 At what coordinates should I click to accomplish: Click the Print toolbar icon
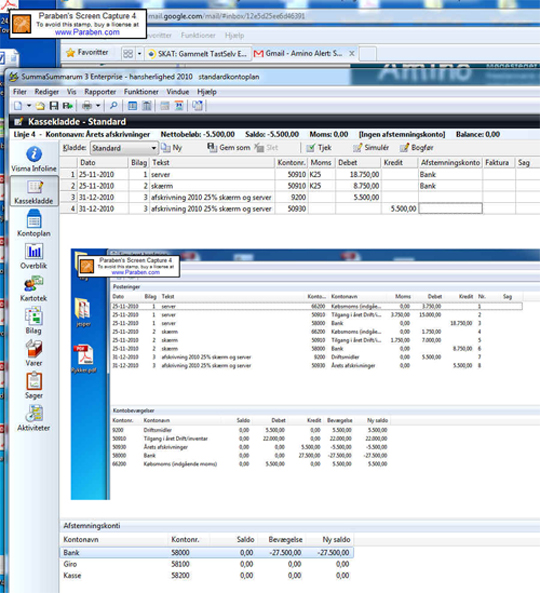(87, 106)
